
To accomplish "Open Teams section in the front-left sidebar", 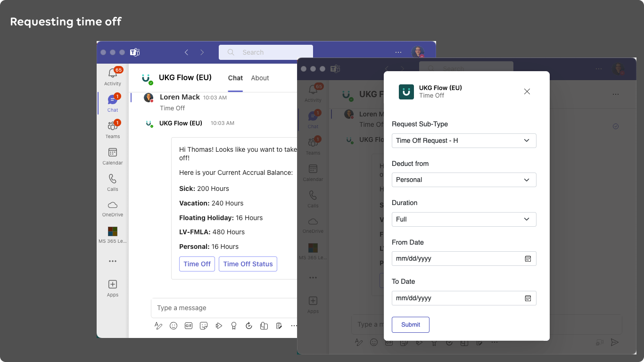I will tap(113, 130).
